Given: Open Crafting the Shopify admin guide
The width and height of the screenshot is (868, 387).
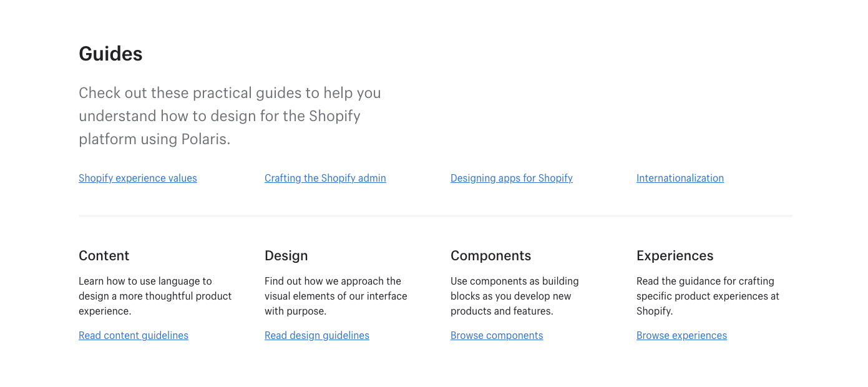Looking at the screenshot, I should point(325,178).
